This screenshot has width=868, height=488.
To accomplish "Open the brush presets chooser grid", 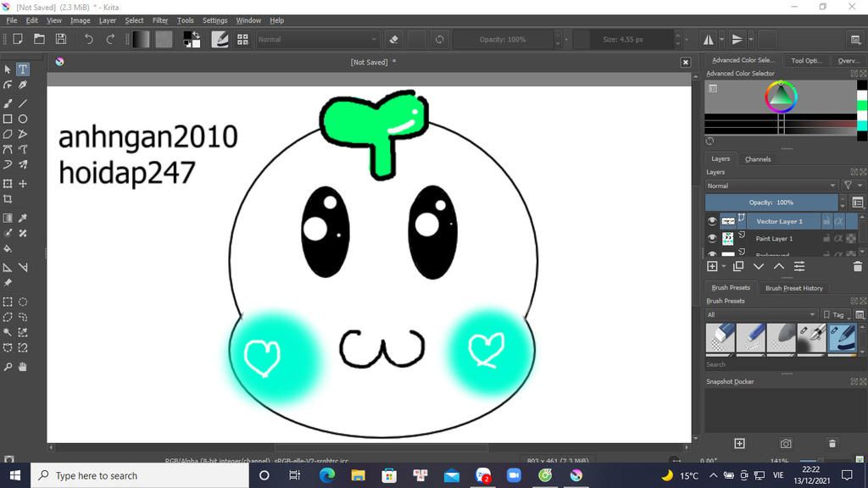I will (242, 39).
